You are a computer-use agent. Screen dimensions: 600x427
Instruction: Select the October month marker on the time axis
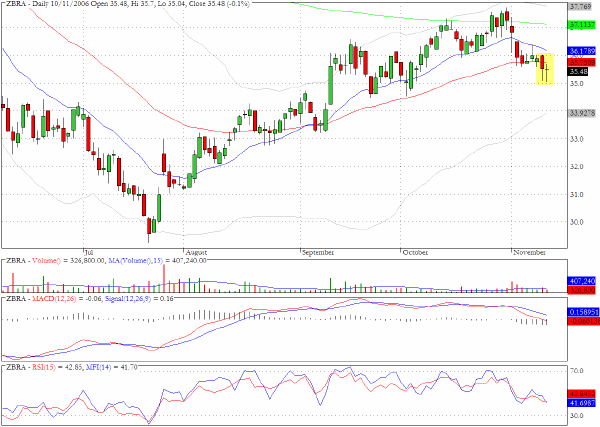[x=415, y=253]
